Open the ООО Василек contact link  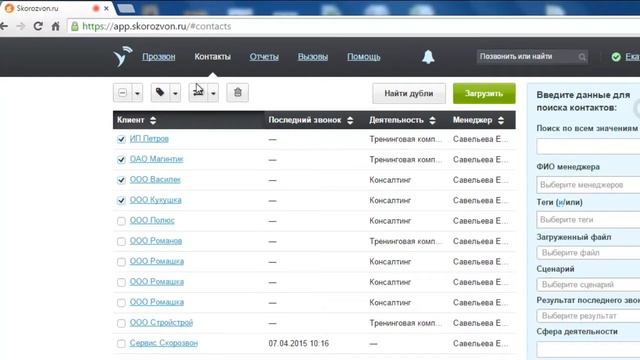pos(155,180)
